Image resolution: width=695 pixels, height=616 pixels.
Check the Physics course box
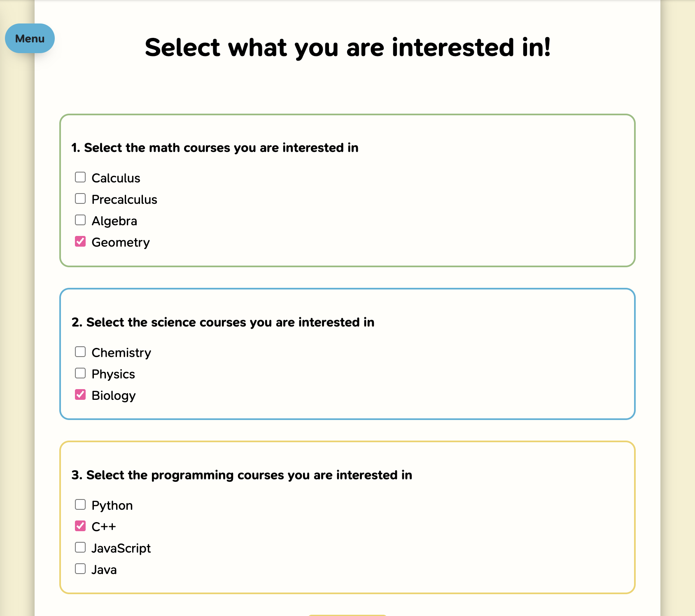[x=80, y=373]
